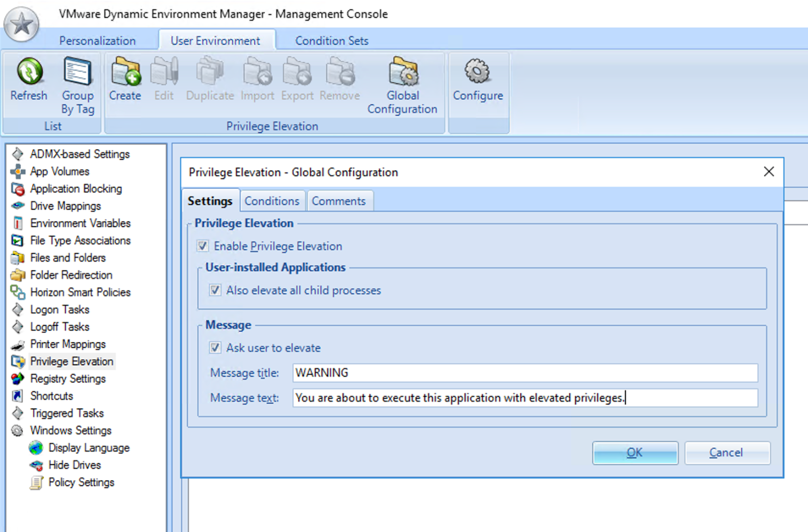Open Global Configuration from the ribbon
808x532 pixels.
coord(402,73)
